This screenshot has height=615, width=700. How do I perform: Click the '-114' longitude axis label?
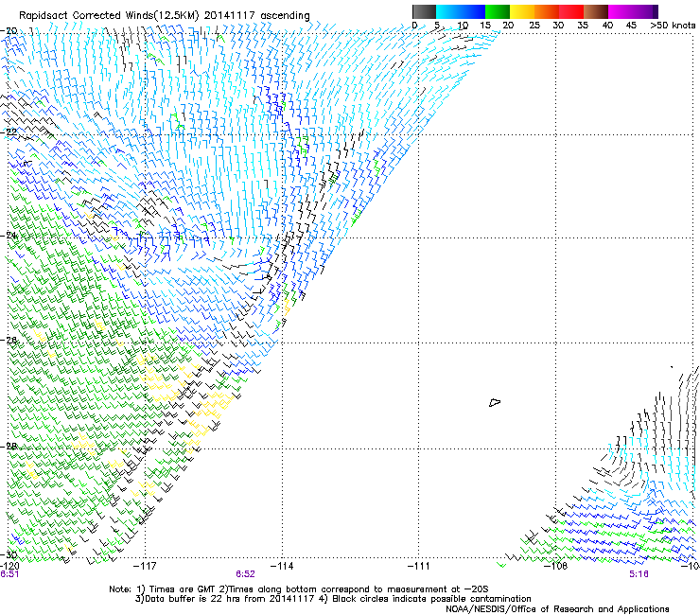(282, 566)
